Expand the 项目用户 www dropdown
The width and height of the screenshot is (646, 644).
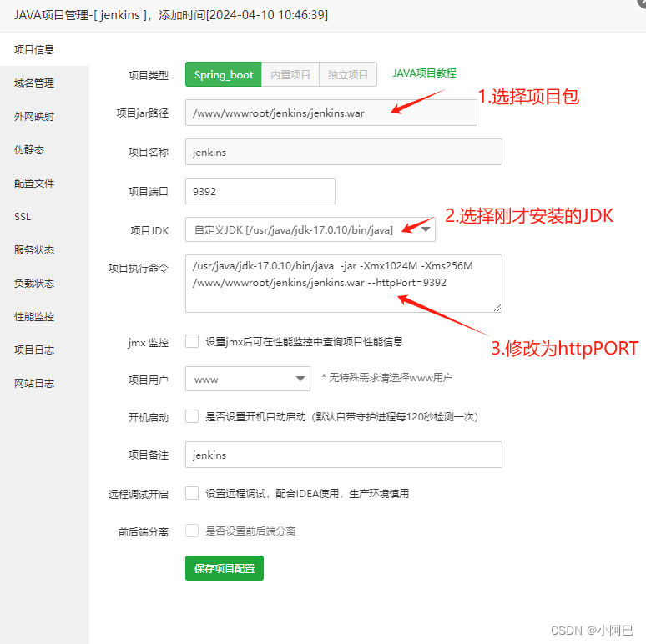pos(248,379)
